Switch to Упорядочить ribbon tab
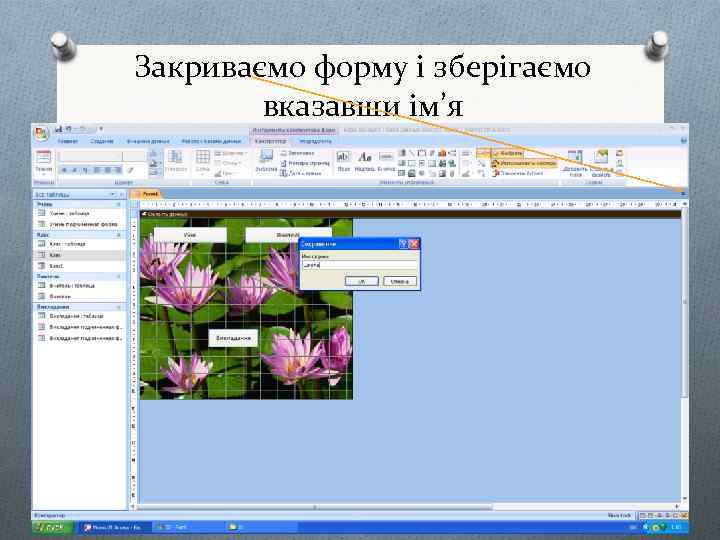 tap(315, 141)
